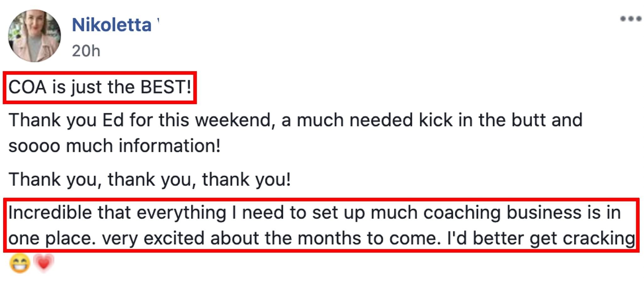Click the word "BEST!" in the first line
Image resolution: width=644 pixels, height=283 pixels.
click(x=166, y=87)
